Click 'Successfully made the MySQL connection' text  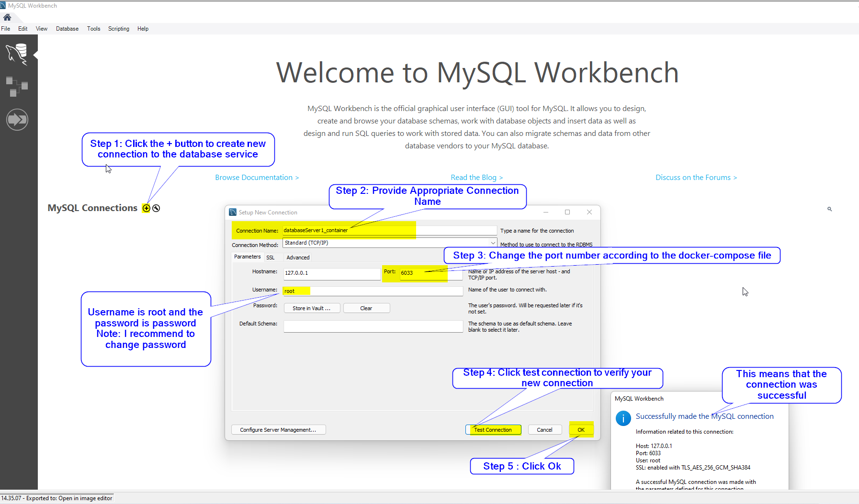pyautogui.click(x=704, y=416)
